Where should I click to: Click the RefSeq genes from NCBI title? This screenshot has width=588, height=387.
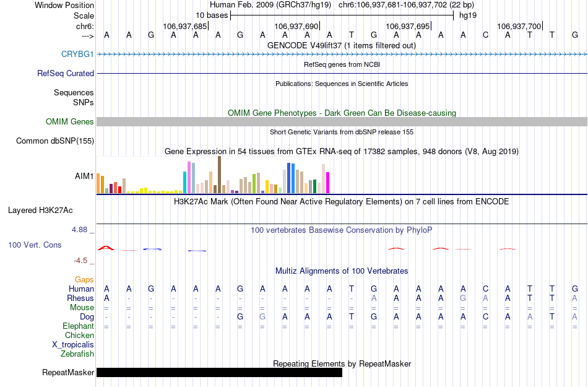coord(342,65)
